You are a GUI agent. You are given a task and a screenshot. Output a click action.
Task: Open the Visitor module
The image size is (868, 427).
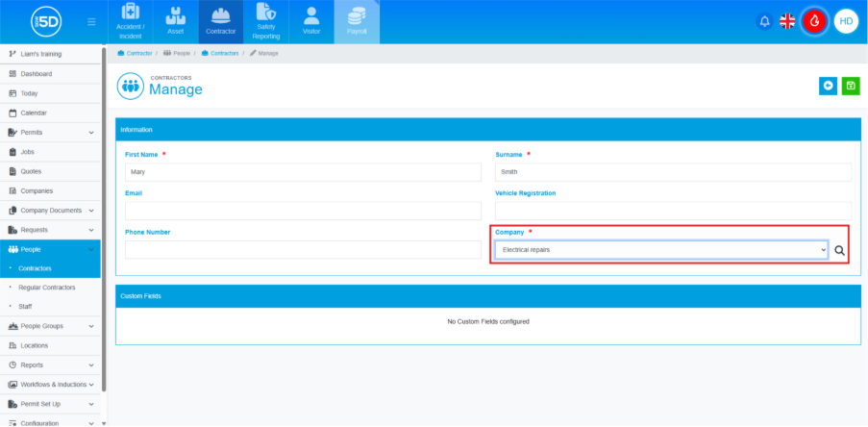pyautogui.click(x=311, y=22)
